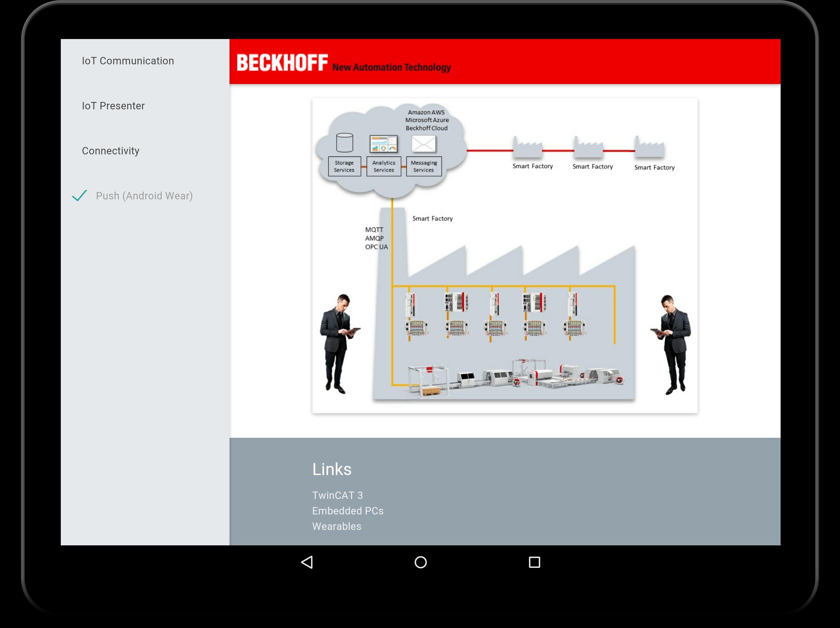Open the Embedded PCs link
Image resolution: width=840 pixels, height=628 pixels.
tap(348, 511)
